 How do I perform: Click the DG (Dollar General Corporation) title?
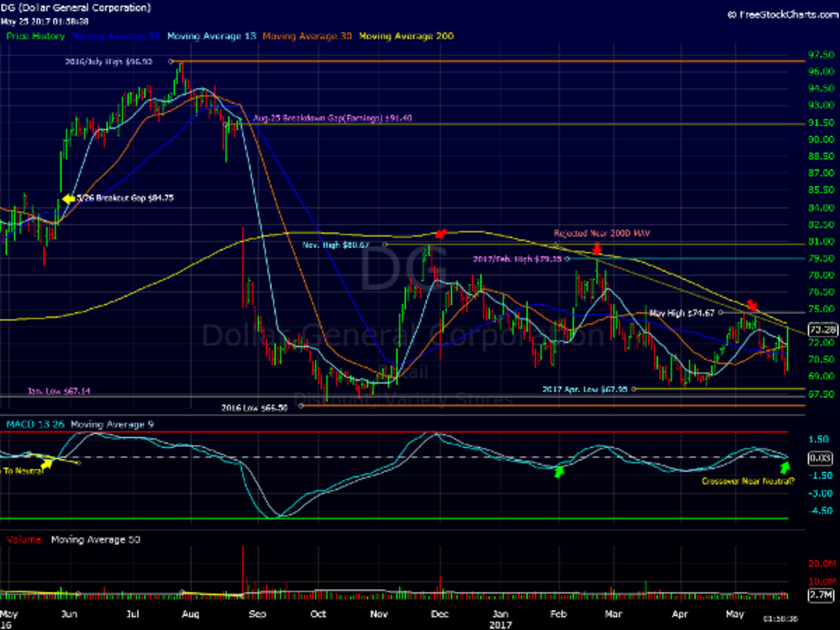[x=76, y=8]
